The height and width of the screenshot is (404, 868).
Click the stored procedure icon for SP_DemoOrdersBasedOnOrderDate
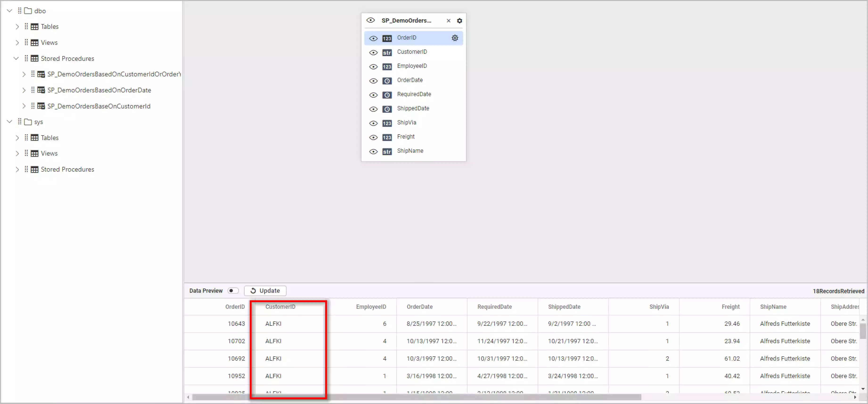tap(41, 90)
